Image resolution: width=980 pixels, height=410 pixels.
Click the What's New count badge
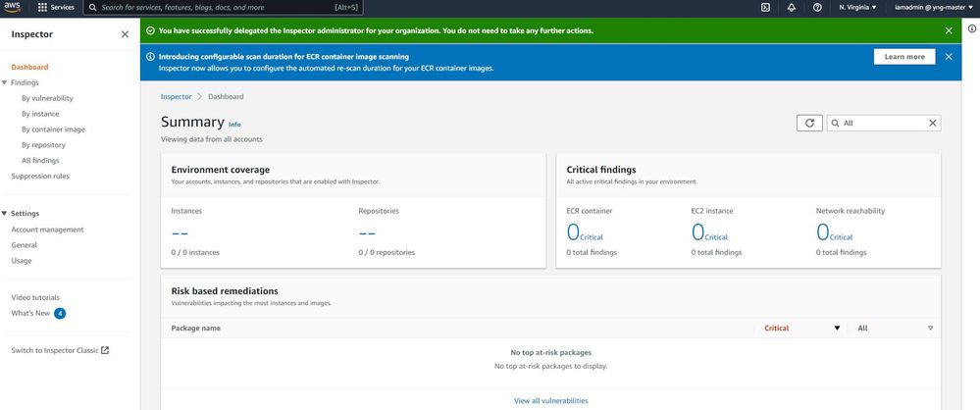(x=60, y=313)
